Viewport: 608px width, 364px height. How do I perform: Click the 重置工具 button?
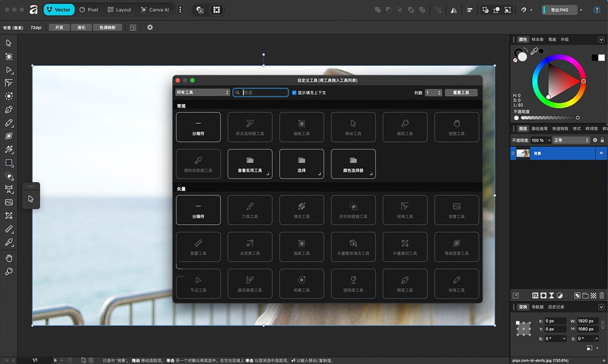coord(461,93)
